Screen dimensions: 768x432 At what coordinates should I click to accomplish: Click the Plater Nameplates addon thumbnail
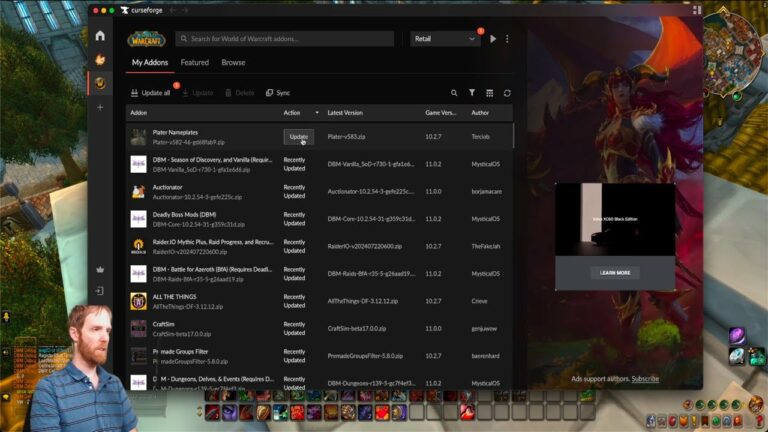138,137
